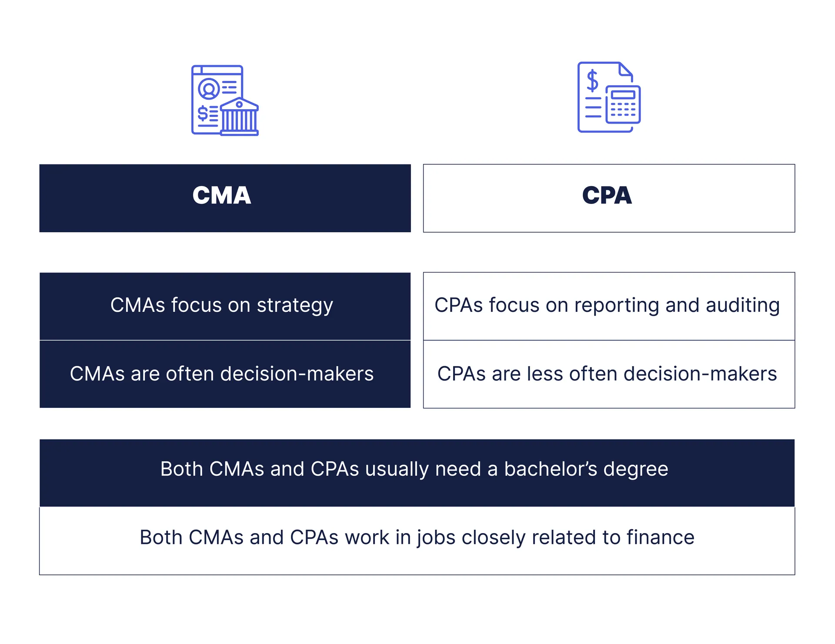Click the dollar sign on the CPA document icon
835x644 pixels.
point(592,81)
